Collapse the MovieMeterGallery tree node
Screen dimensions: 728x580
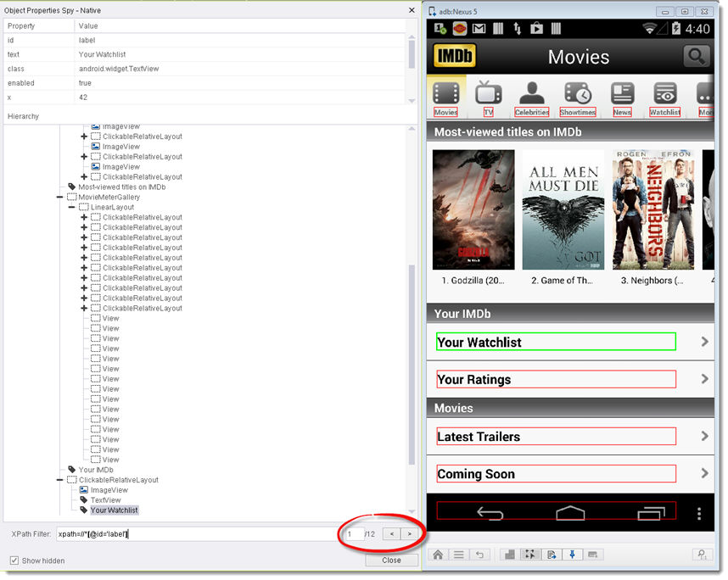click(60, 198)
